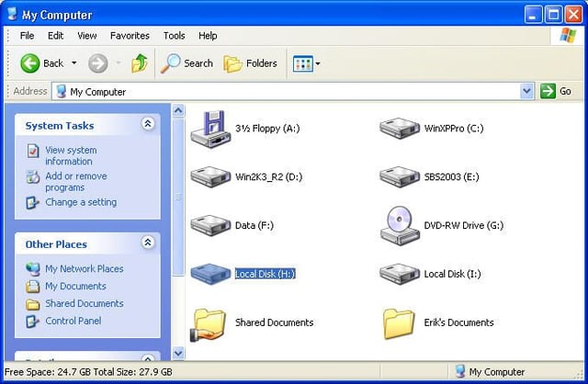Expand the Address bar dropdown list

point(526,91)
